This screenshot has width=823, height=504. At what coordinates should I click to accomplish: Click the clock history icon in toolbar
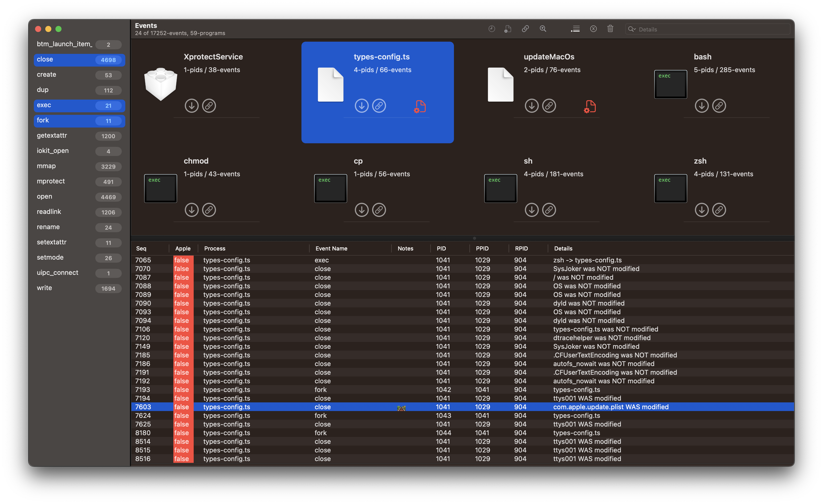491,29
